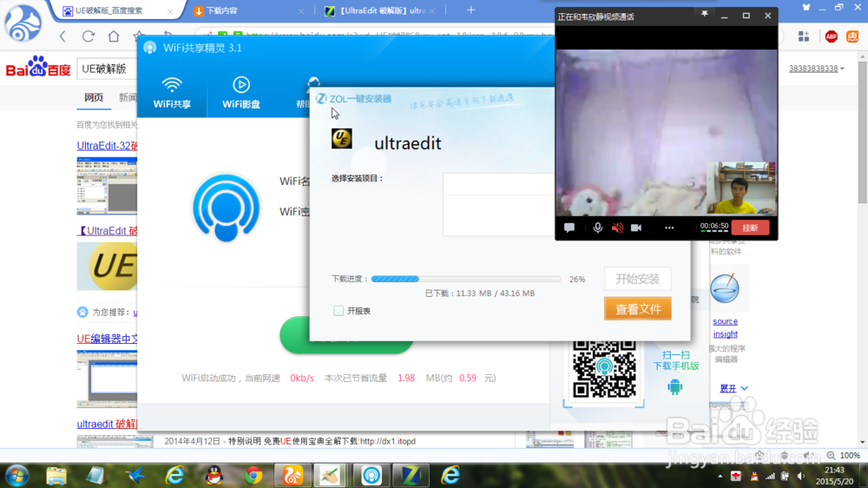Launch Chrome from taskbar
This screenshot has width=868, height=488.
pos(253,476)
